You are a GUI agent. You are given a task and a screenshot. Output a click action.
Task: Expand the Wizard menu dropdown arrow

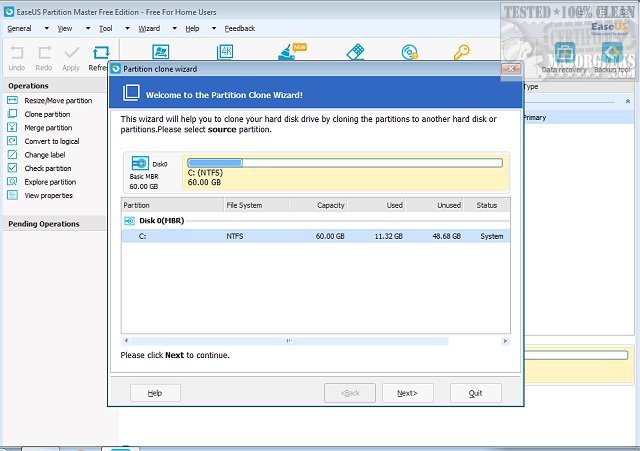click(174, 29)
